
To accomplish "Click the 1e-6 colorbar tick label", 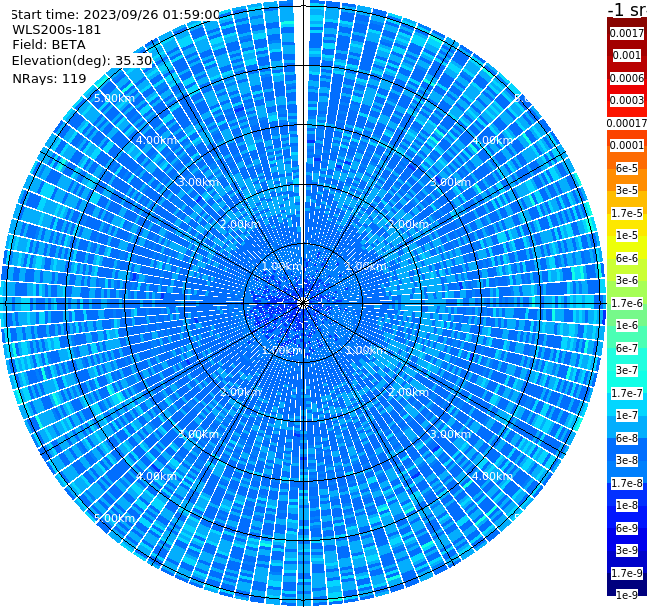I will point(627,325).
